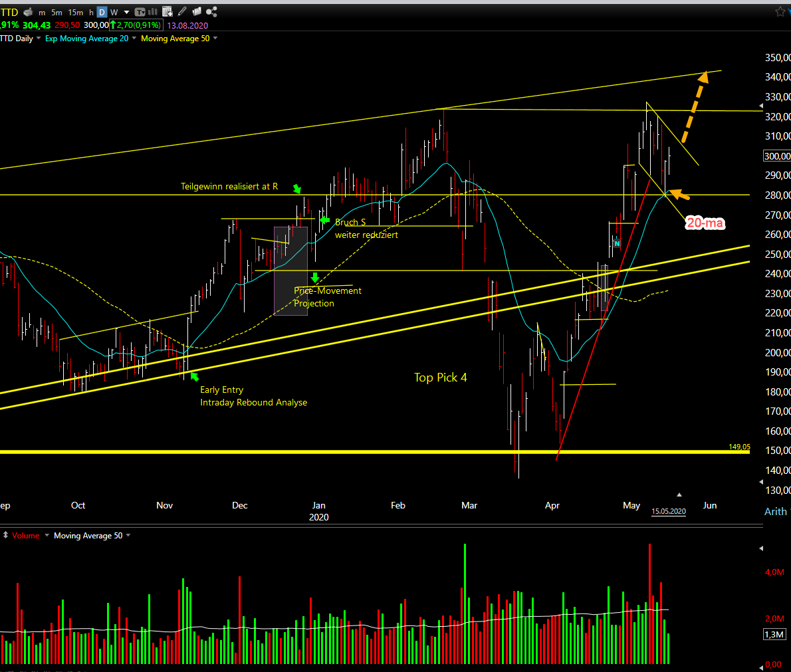Click the add indicator calendar icon
This screenshot has width=791, height=672.
(x=168, y=11)
